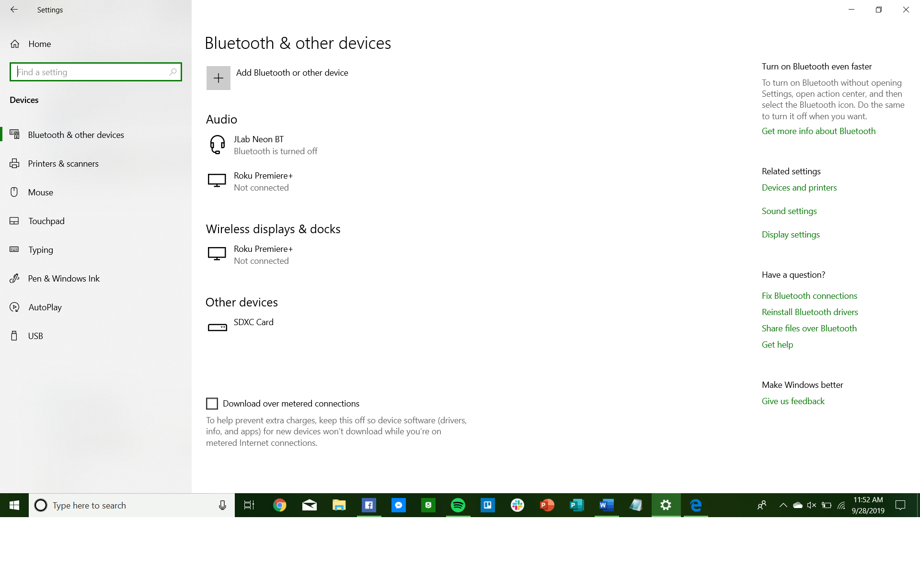Screen dimensions: 920x588
Task: Show hidden system tray icons chevron
Action: 783,505
